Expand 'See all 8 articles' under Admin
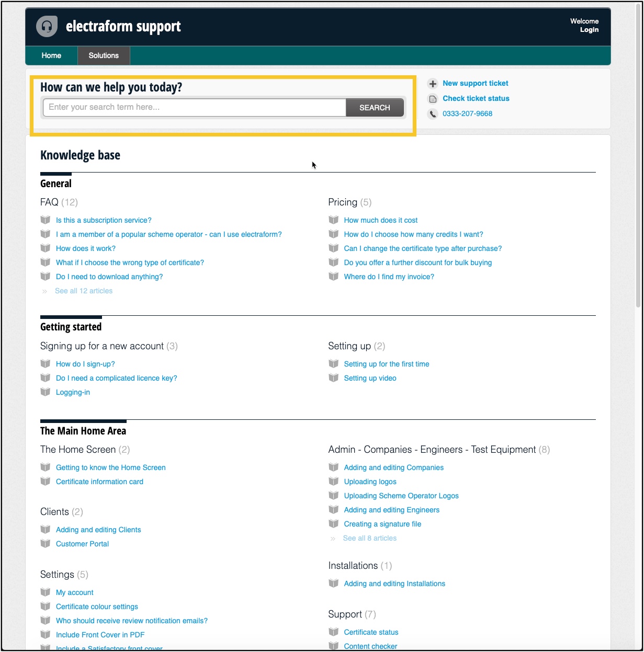 (x=370, y=538)
